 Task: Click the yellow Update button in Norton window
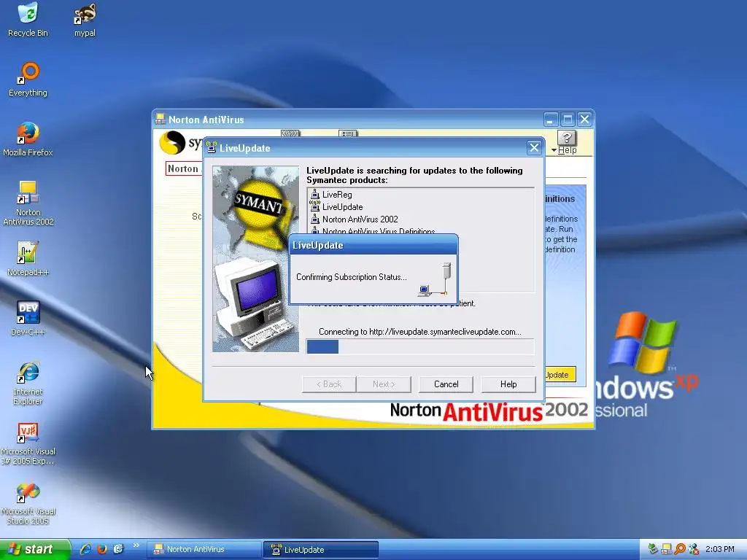560,375
